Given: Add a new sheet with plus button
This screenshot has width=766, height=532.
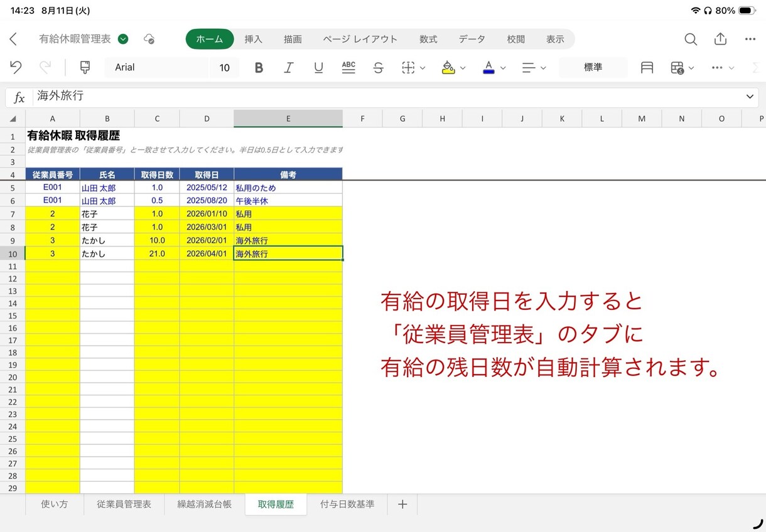Looking at the screenshot, I should (x=403, y=504).
